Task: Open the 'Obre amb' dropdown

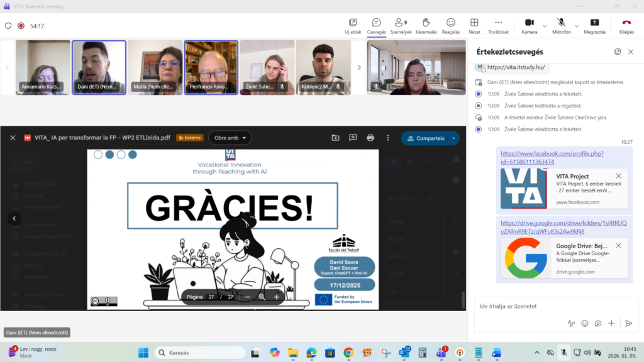Action: point(230,138)
